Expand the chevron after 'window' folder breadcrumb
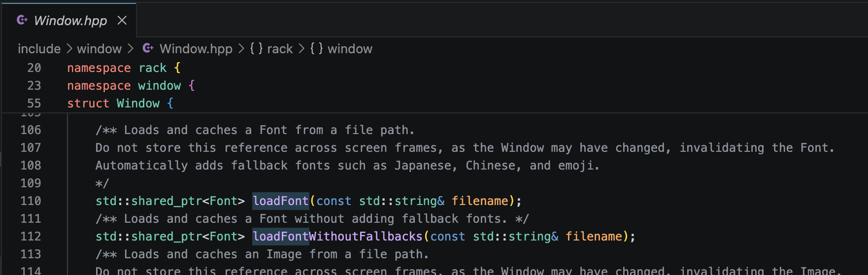The height and width of the screenshot is (275, 868). click(130, 49)
